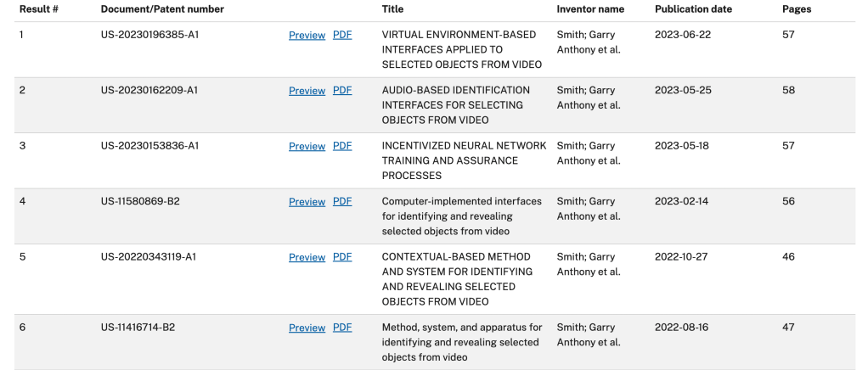This screenshot has width=868, height=370.
Task: Open the PDF for US-20230153836-A1
Action: tap(342, 146)
